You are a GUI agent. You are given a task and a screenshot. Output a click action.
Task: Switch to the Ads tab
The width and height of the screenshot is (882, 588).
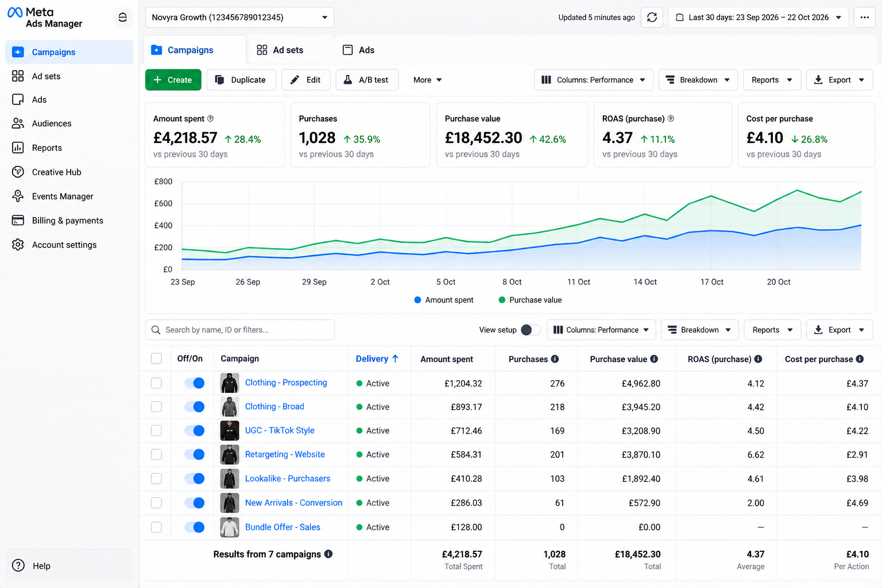pyautogui.click(x=359, y=50)
